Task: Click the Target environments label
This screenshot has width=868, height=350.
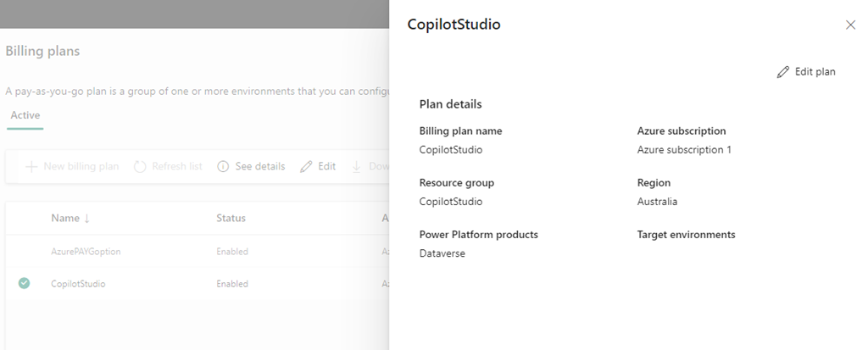Action: tap(686, 235)
